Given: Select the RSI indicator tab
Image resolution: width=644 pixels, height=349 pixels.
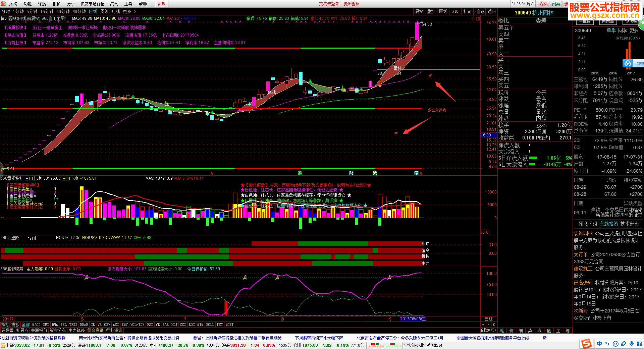Looking at the screenshot, I should (150, 325).
